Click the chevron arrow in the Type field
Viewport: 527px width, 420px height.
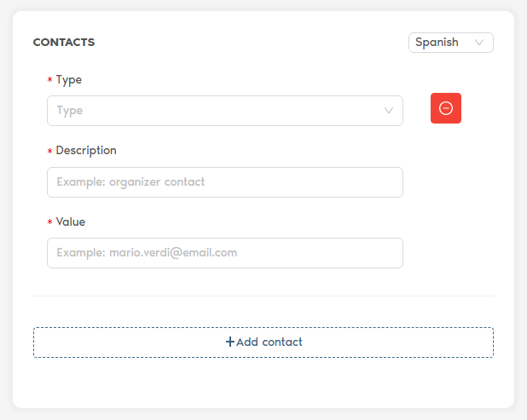[389, 111]
